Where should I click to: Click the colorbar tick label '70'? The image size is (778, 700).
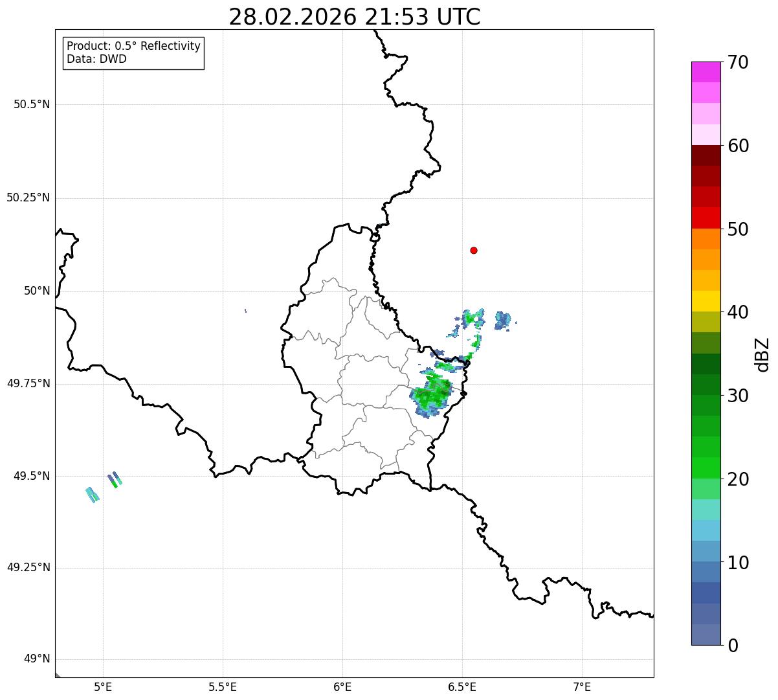(x=738, y=62)
